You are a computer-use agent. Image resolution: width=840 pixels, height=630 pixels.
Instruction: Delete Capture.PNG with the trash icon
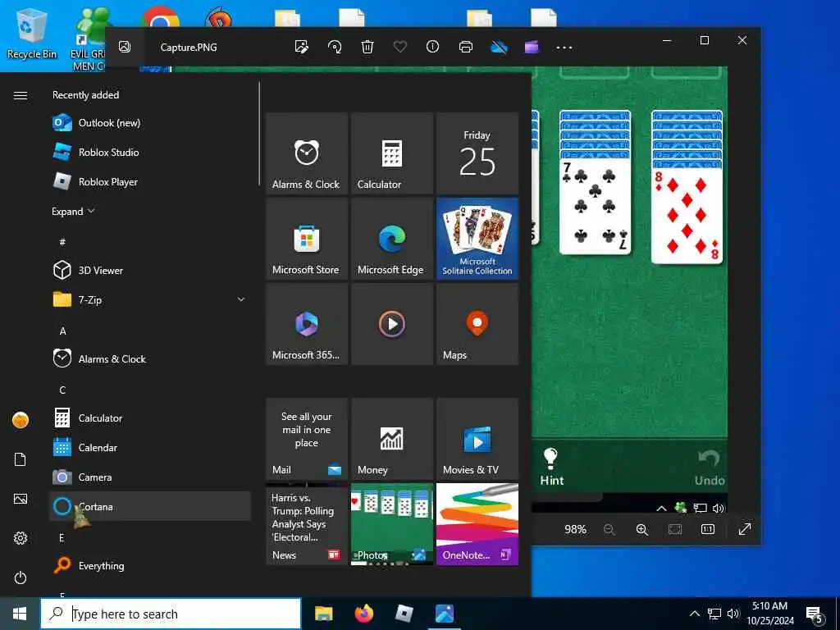tap(367, 47)
